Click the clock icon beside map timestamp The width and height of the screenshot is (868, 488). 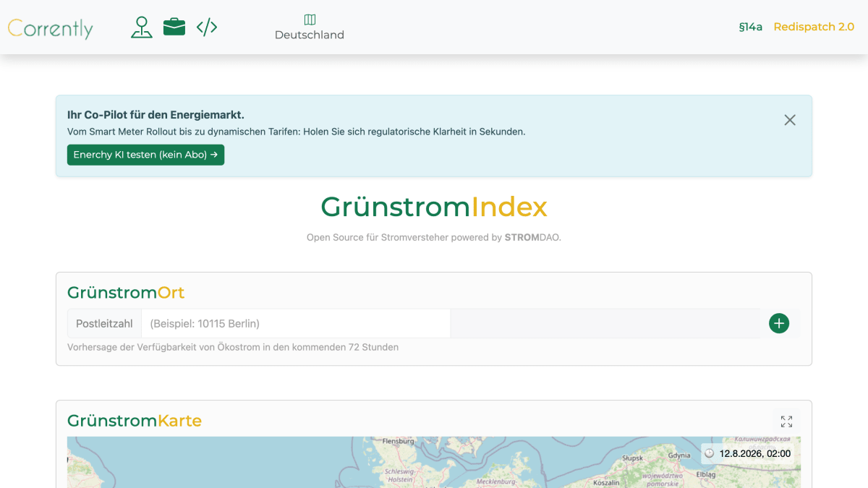710,454
